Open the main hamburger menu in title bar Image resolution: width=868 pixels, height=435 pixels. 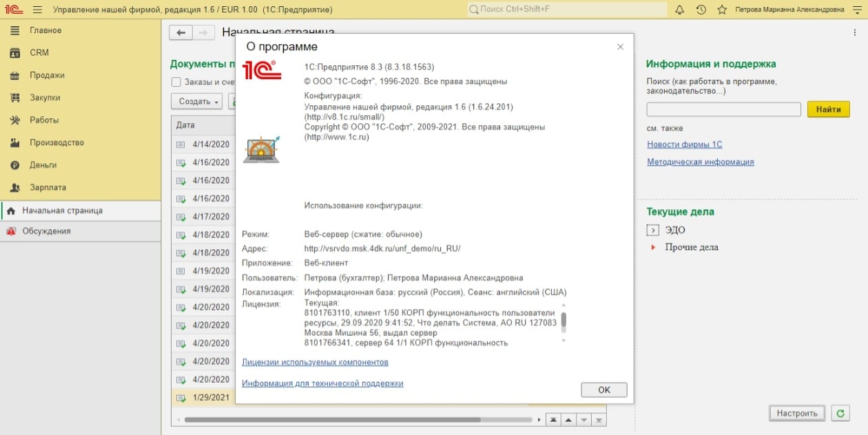click(37, 10)
